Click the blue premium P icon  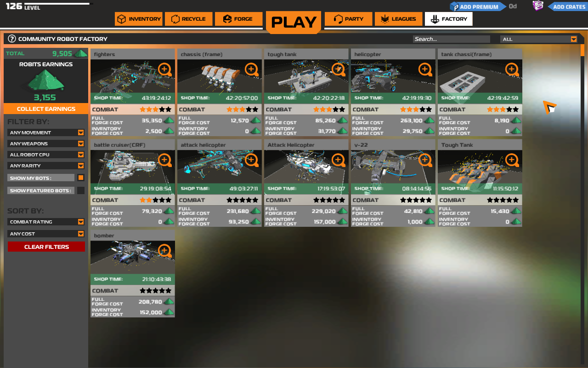(x=454, y=6)
